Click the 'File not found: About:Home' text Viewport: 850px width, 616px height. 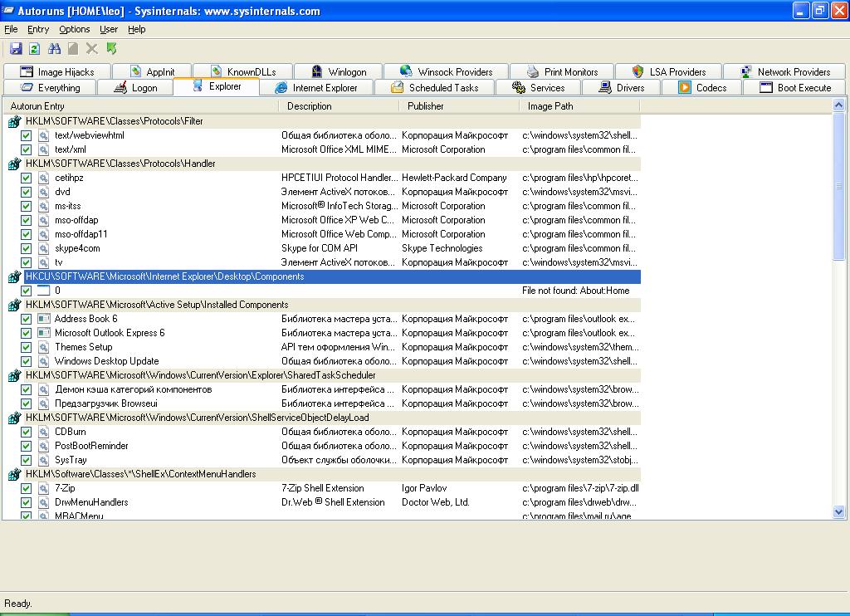click(x=576, y=291)
